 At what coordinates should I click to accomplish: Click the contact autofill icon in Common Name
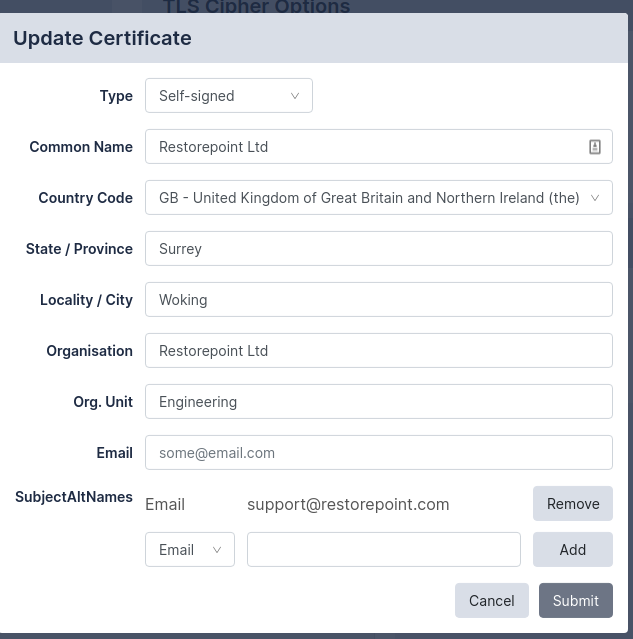pos(595,147)
